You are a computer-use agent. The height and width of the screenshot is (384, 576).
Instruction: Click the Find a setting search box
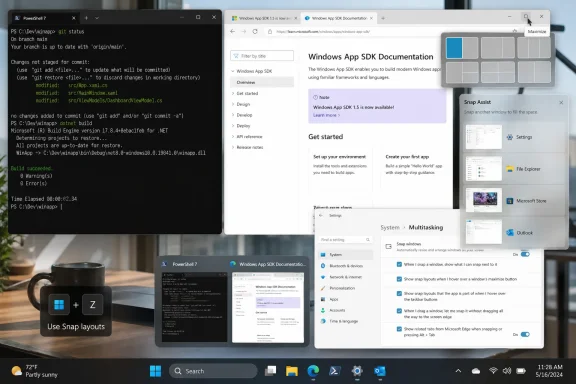[x=345, y=240]
